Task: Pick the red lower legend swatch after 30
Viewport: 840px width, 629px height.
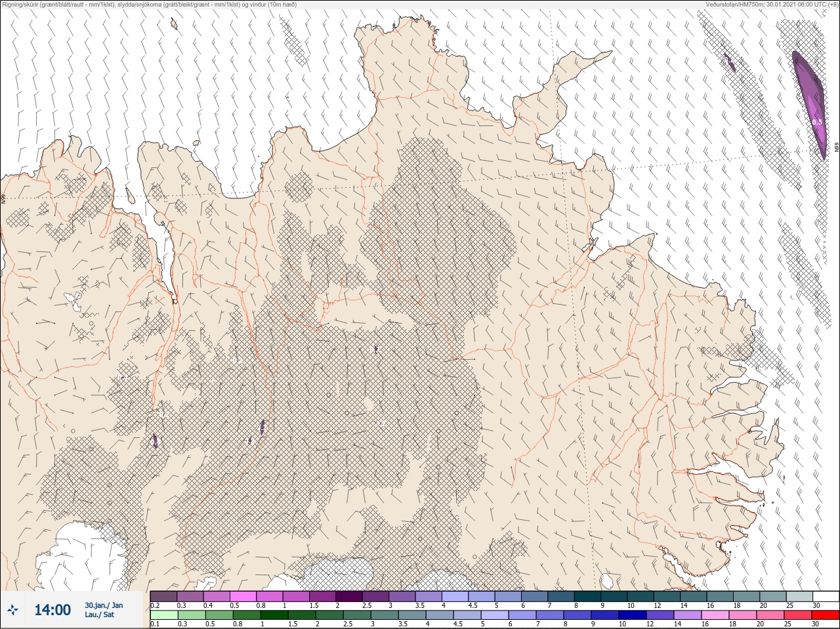Action: (x=826, y=615)
